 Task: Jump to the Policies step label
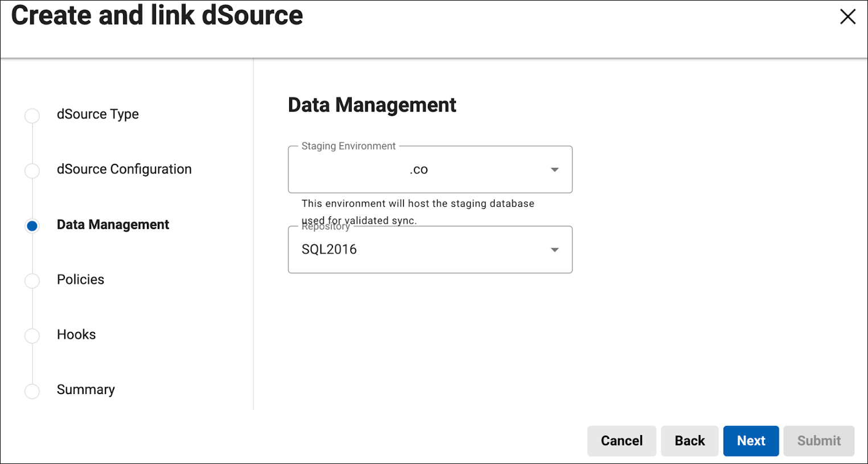point(80,280)
